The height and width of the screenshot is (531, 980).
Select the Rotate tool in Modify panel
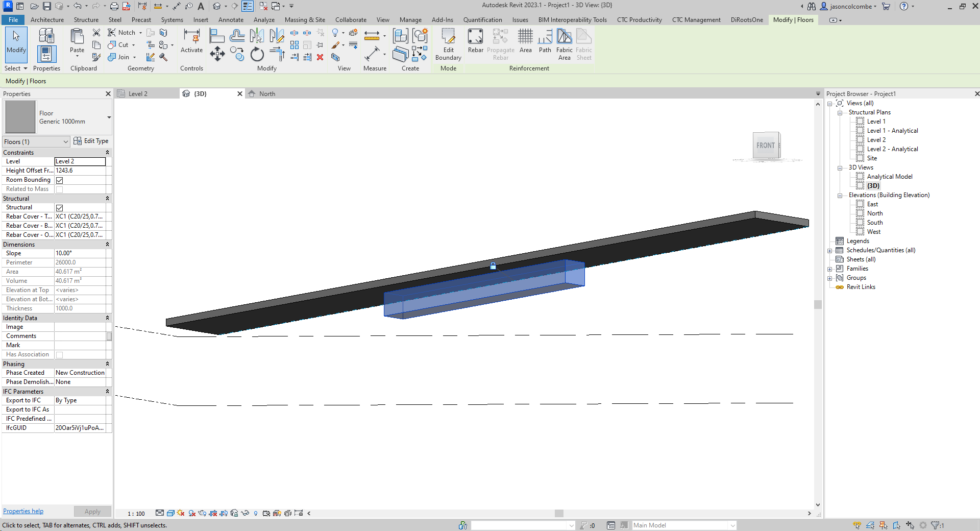257,55
